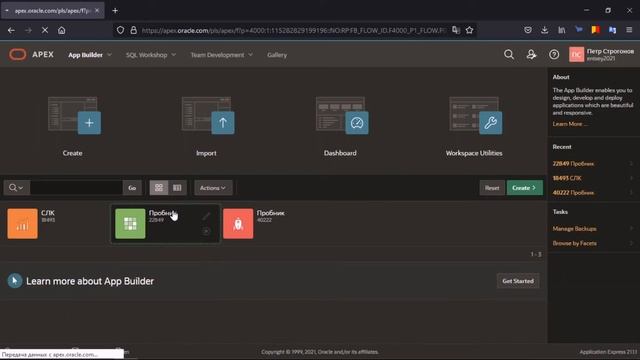Viewport: 640px width, 360px height.
Task: Bookmark this page with star icon
Action: pos(469,30)
